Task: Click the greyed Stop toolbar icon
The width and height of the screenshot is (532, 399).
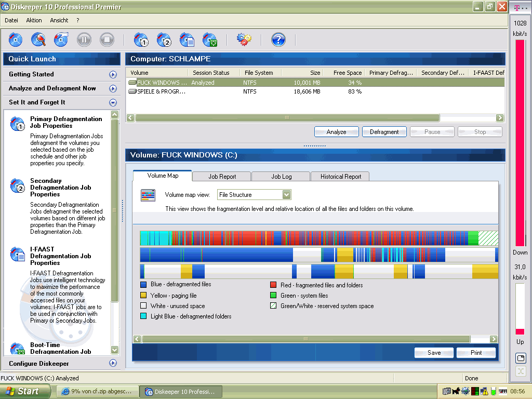Action: click(107, 39)
